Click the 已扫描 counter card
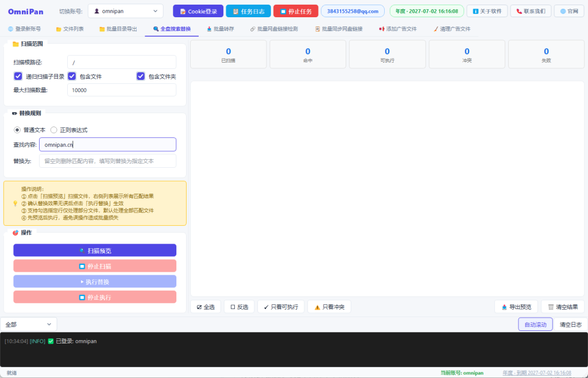 [x=229, y=55]
